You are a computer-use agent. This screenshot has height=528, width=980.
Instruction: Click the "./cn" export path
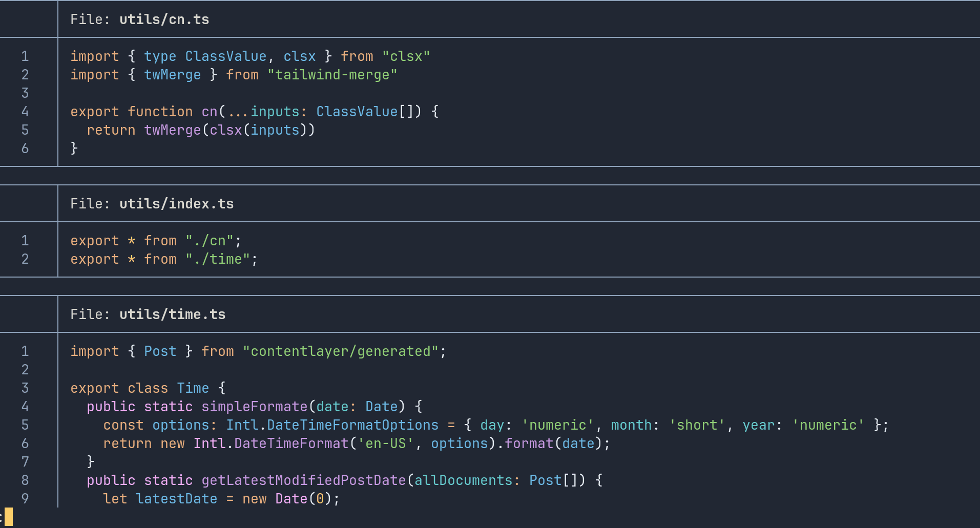coord(209,241)
